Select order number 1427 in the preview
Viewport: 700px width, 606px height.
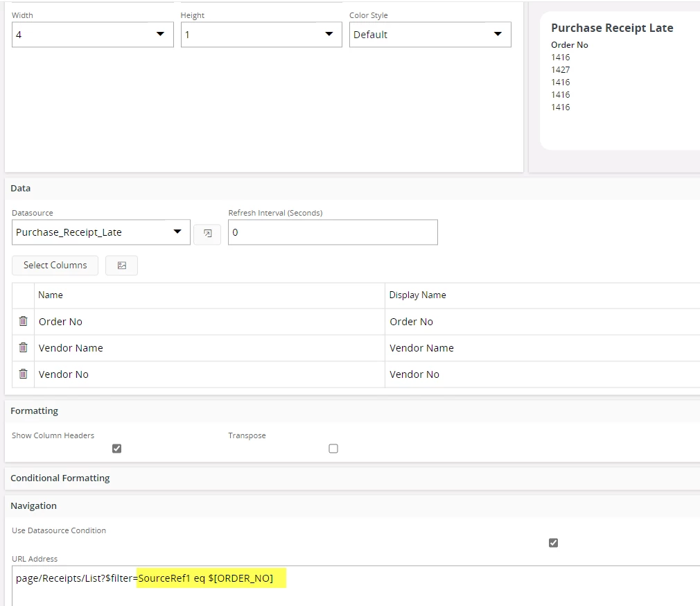[561, 69]
